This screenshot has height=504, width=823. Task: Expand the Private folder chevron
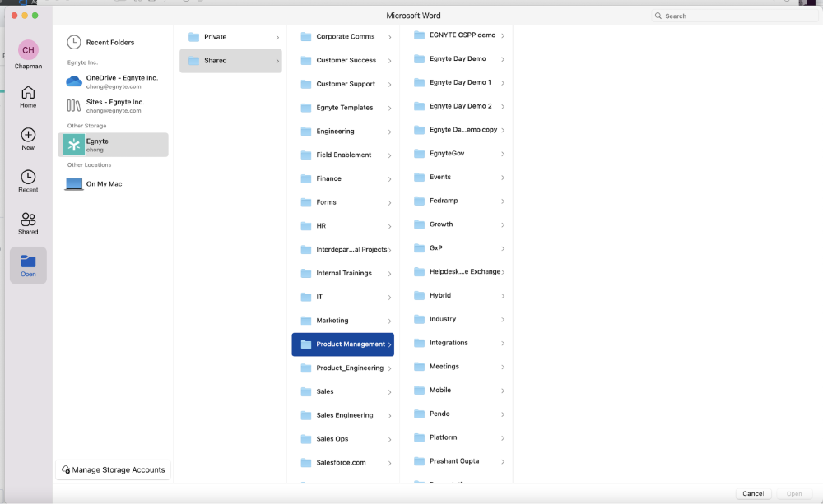coord(277,37)
